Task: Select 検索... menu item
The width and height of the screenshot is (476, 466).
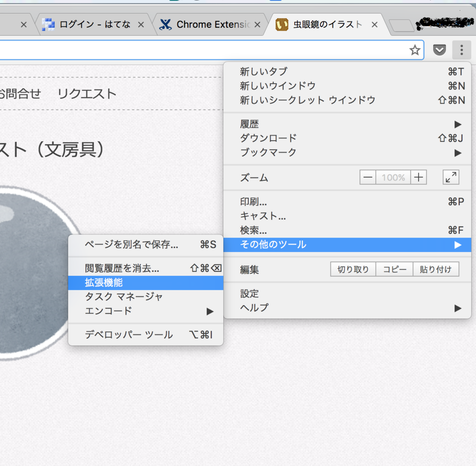Action: (x=347, y=230)
